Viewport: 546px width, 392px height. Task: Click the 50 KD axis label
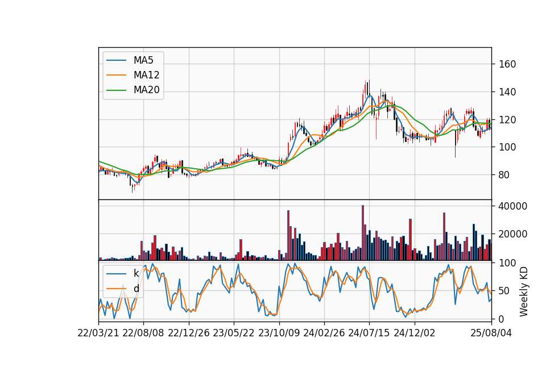coord(504,291)
